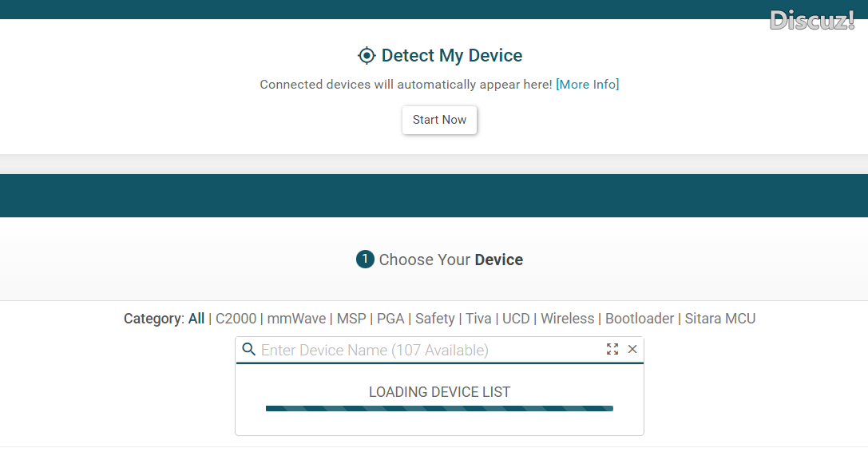
Task: Show Tiva category devices
Action: coord(478,319)
